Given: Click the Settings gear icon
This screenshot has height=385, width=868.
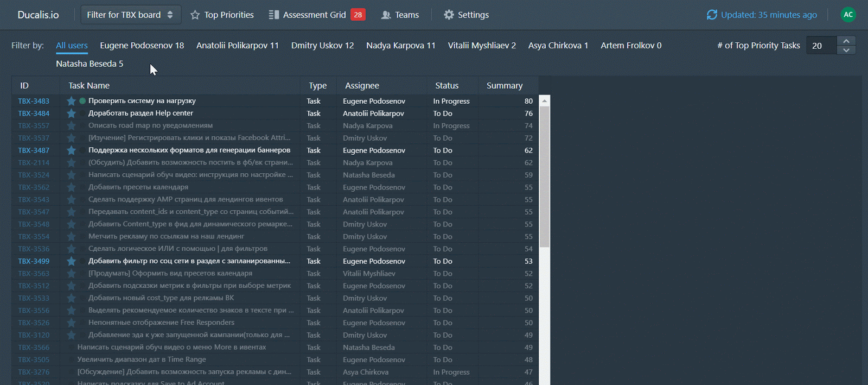Looking at the screenshot, I should (x=449, y=15).
